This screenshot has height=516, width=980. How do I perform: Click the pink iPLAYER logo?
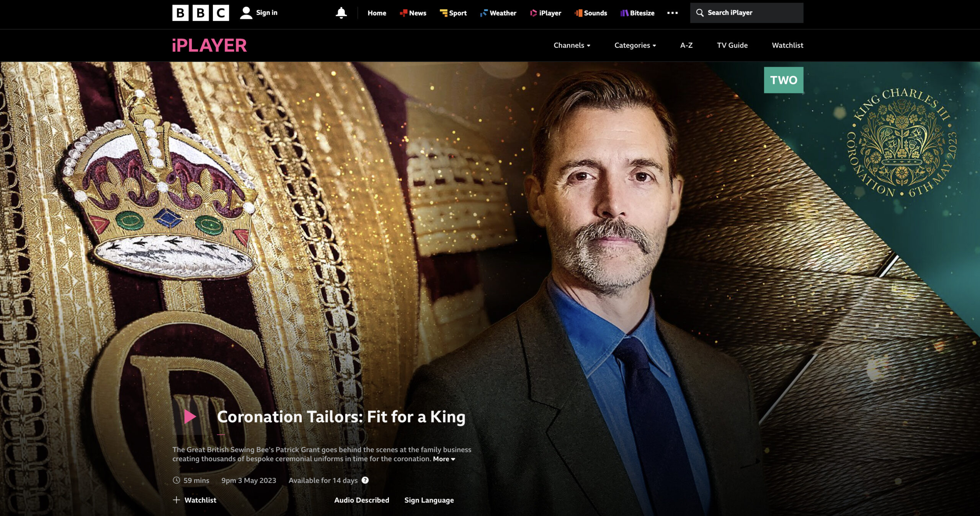(209, 45)
